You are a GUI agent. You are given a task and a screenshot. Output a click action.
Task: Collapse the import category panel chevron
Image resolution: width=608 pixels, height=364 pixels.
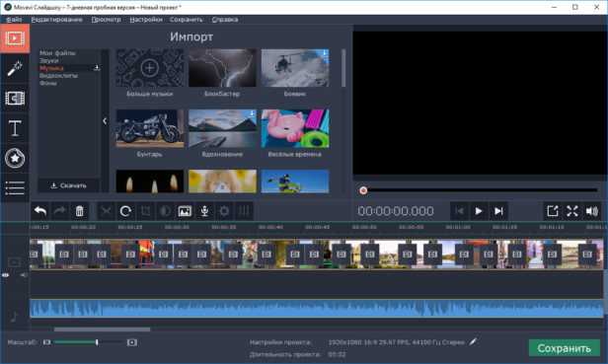click(x=105, y=121)
